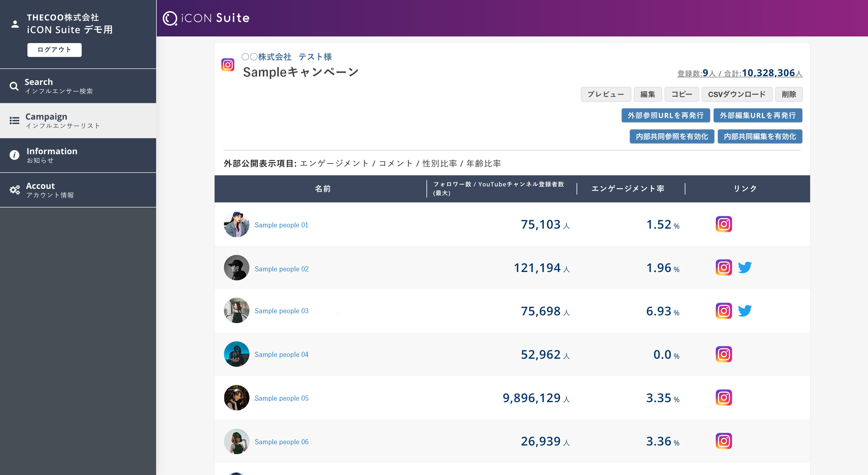Screen dimensions: 868x475
Task: Open Instagram link for Sample people 03
Action: pyautogui.click(x=723, y=311)
